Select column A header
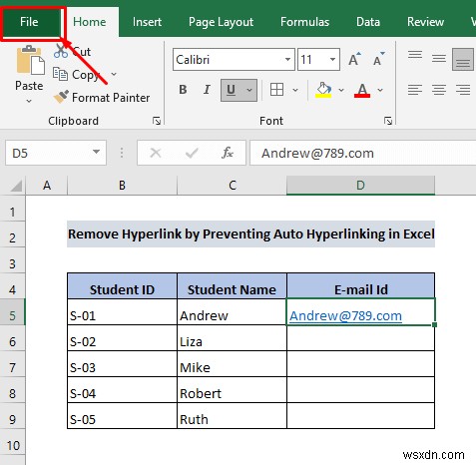 pyautogui.click(x=47, y=186)
